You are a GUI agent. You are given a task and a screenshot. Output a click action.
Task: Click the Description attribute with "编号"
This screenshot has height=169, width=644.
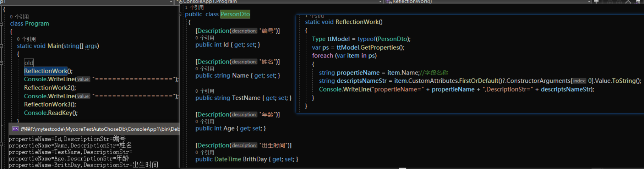tap(238, 31)
